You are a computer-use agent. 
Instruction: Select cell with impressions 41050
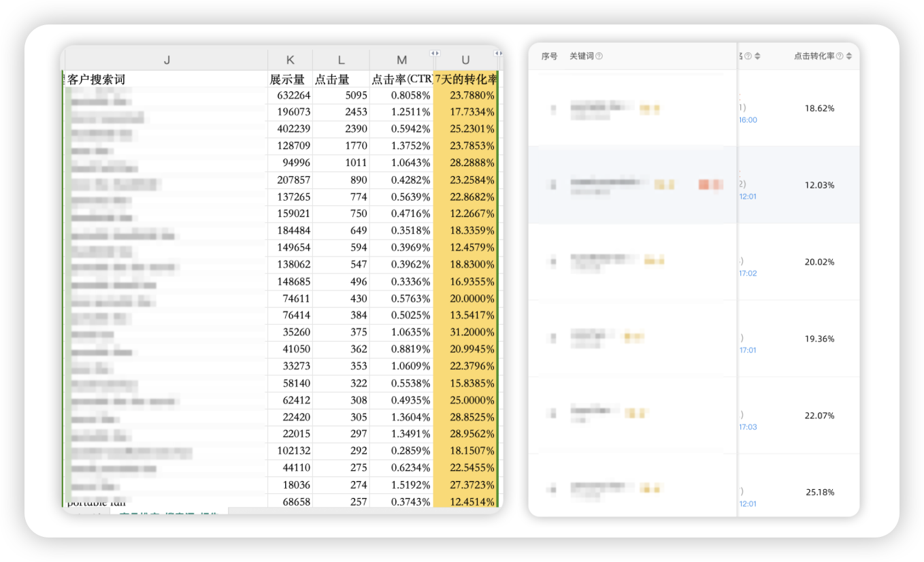click(291, 350)
